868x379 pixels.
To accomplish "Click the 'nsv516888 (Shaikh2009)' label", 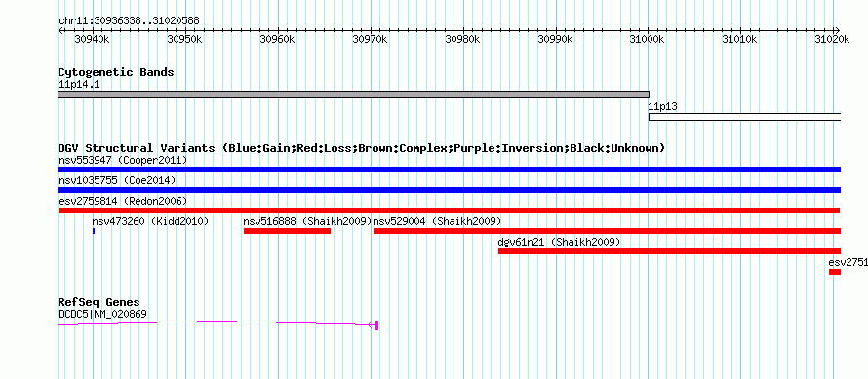I will (308, 222).
